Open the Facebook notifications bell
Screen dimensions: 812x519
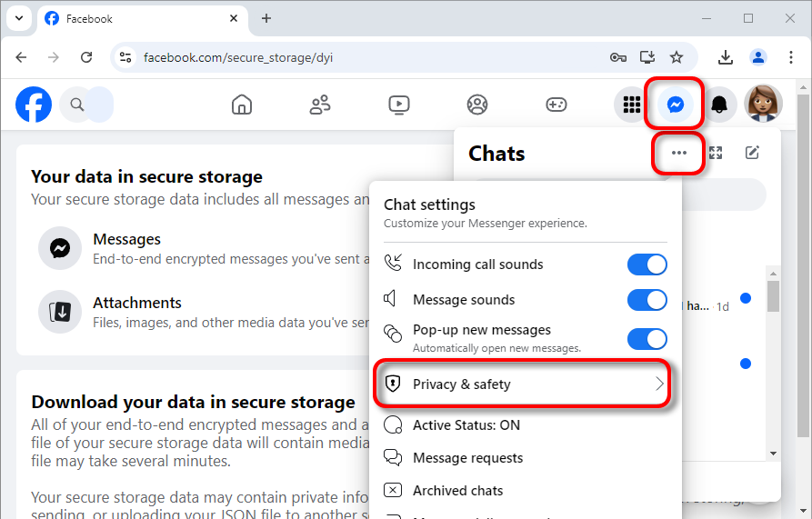click(719, 105)
